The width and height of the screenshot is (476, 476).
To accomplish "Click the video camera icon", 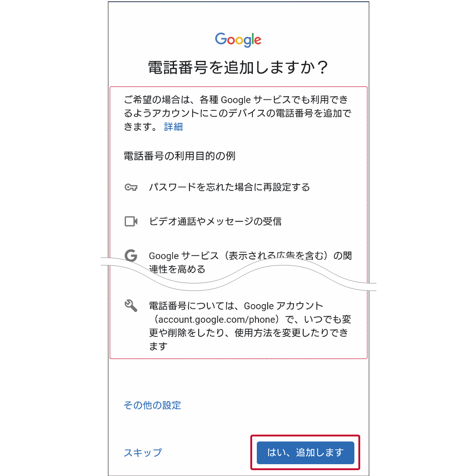I will (x=131, y=221).
